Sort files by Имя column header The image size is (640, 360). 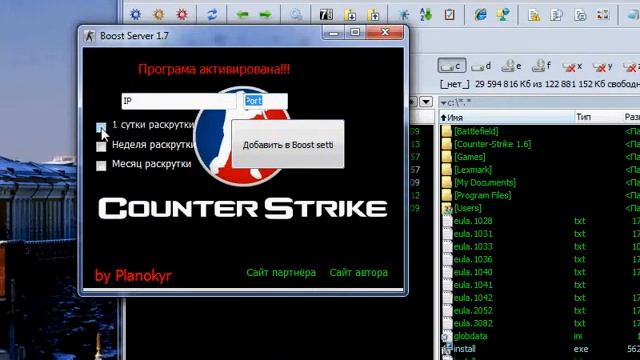[506, 118]
